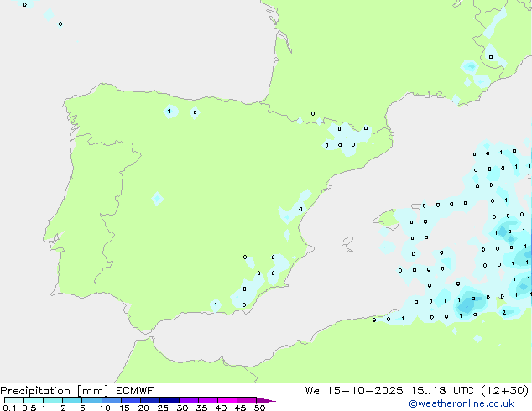Click the legend value label 50
The image size is (532, 411).
click(x=260, y=408)
